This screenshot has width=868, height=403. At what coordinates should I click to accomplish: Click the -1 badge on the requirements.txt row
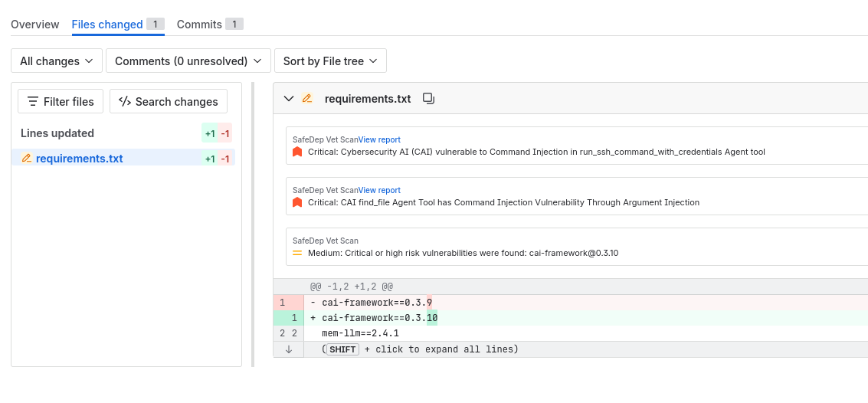224,159
